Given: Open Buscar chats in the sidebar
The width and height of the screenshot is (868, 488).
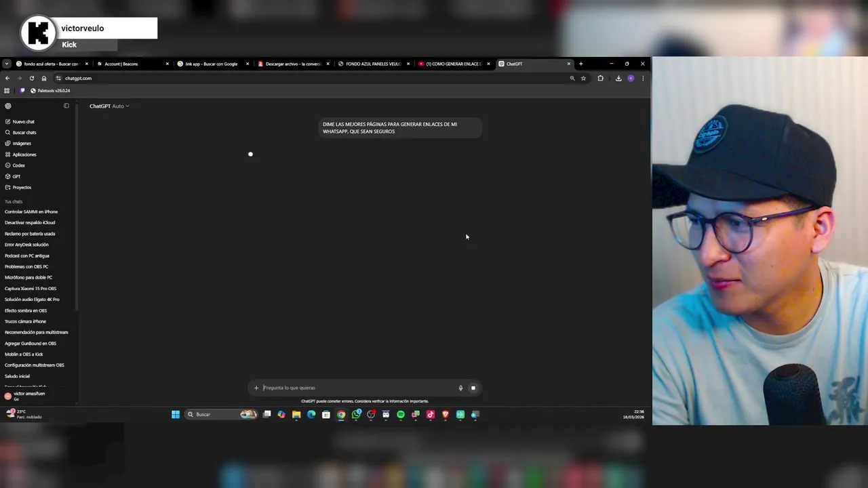Looking at the screenshot, I should coord(20,132).
